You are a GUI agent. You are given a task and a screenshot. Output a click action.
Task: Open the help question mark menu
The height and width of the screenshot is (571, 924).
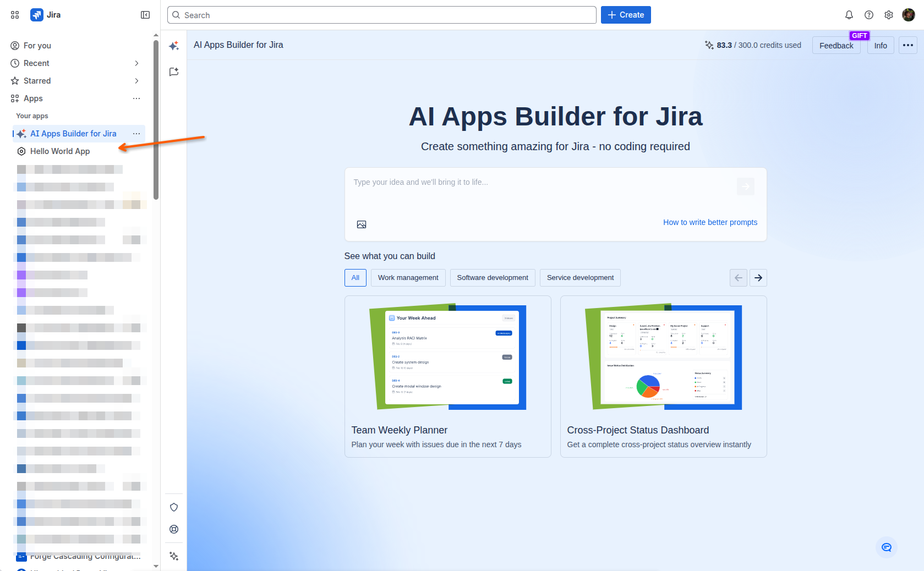coord(869,15)
